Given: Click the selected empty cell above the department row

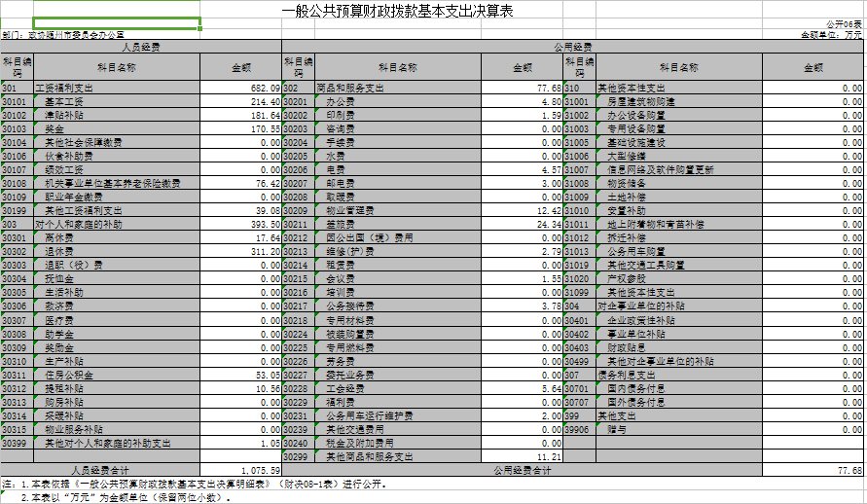Looking at the screenshot, I should 117,23.
